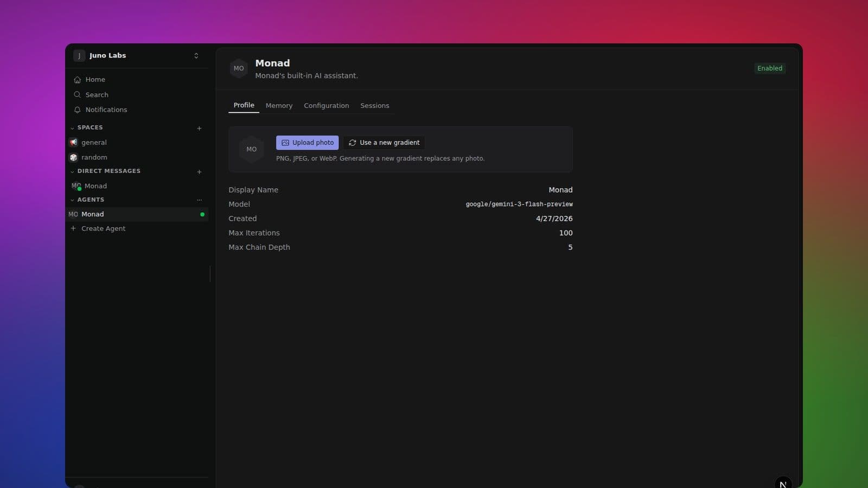Click the N badge in bottom corner

point(783,484)
